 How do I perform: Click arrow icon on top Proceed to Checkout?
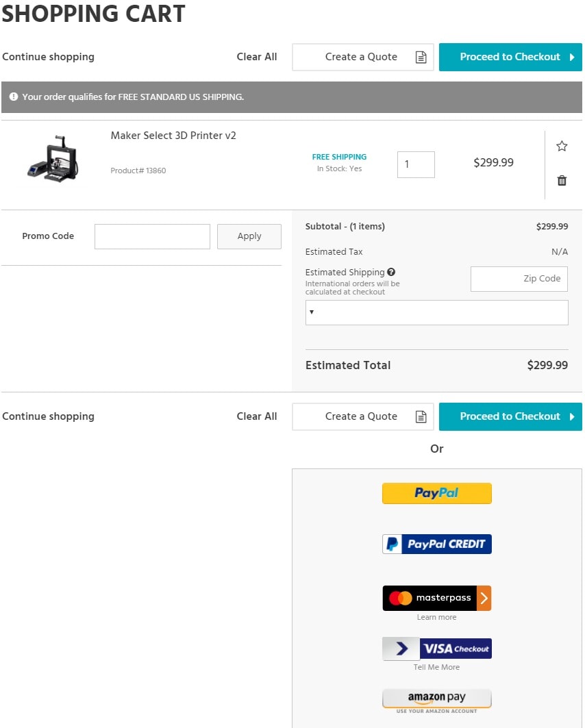572,57
